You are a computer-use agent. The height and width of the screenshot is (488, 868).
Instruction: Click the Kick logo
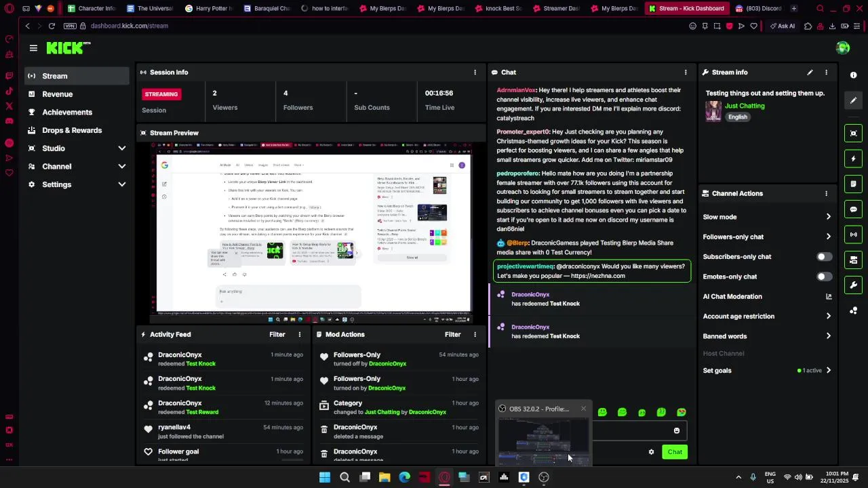pyautogui.click(x=68, y=47)
